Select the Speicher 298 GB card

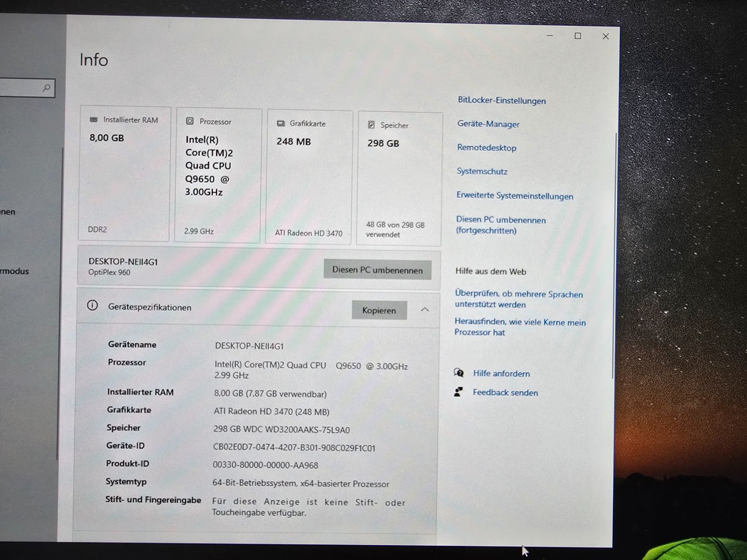coord(399,179)
